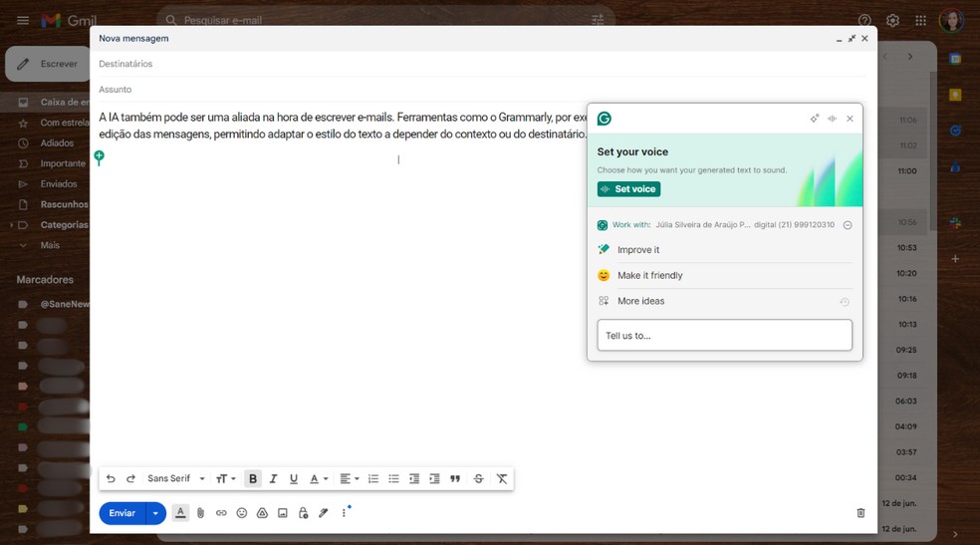Select Make it friendly suggestion
980x545 pixels.
(x=724, y=276)
